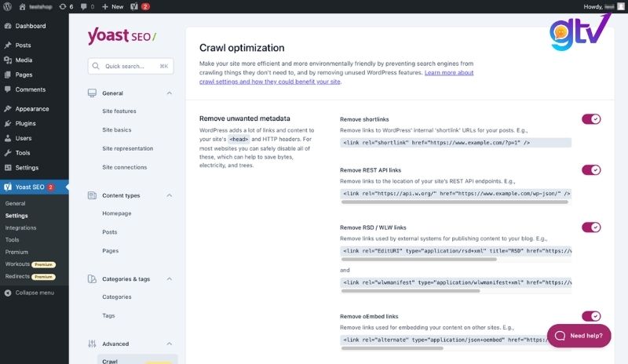The image size is (628, 364).
Task: Open Yoast Integrations submenu link
Action: click(x=21, y=227)
